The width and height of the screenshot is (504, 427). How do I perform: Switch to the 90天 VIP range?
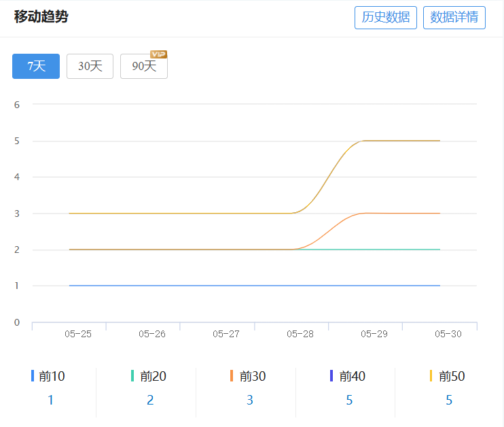143,66
